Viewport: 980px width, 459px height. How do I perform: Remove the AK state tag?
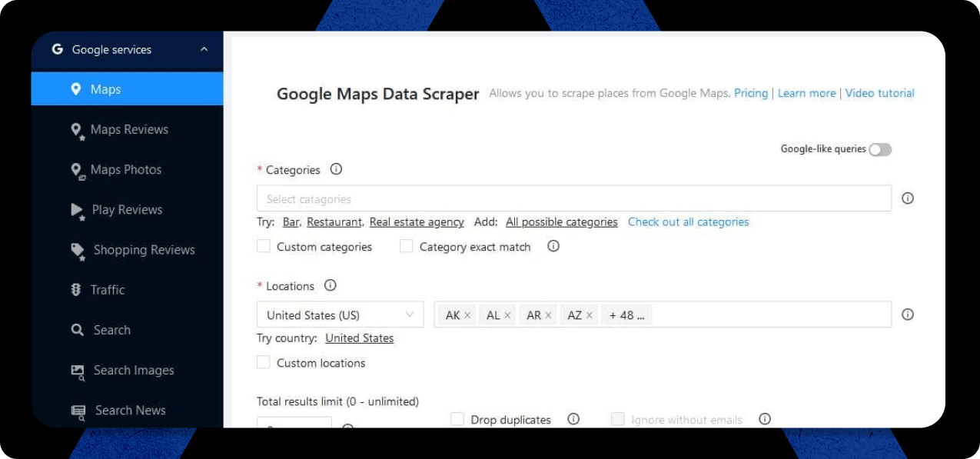pyautogui.click(x=467, y=315)
